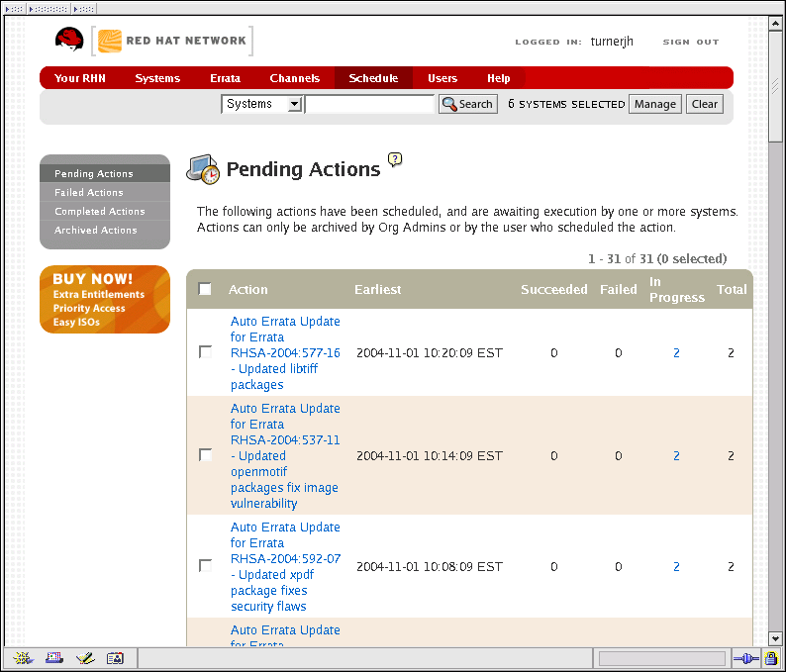
Task: Click the Succeeded column header
Action: [x=554, y=290]
